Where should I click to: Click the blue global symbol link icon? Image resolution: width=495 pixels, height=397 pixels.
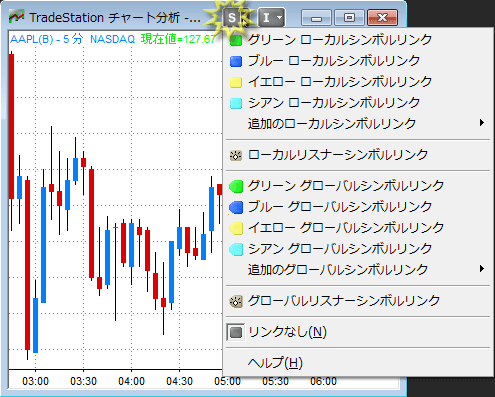236,207
